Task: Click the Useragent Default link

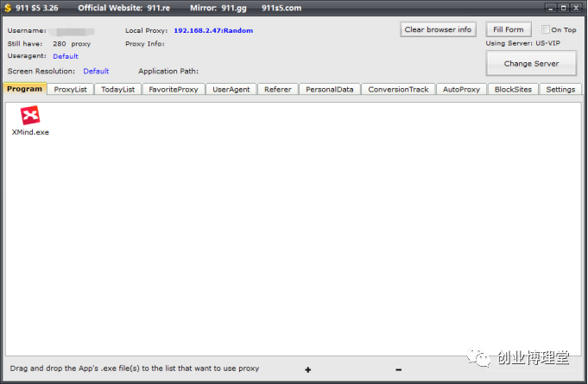Action: point(66,56)
